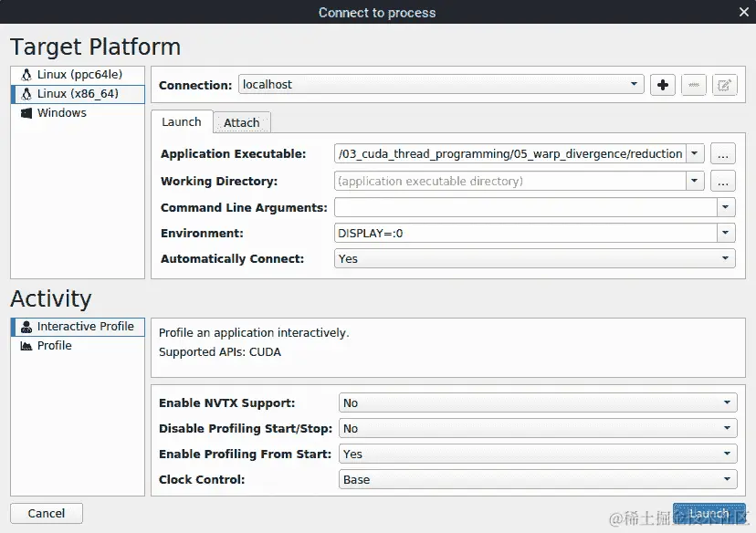The width and height of the screenshot is (756, 533).
Task: Switch to the Attach tab
Action: click(x=241, y=122)
